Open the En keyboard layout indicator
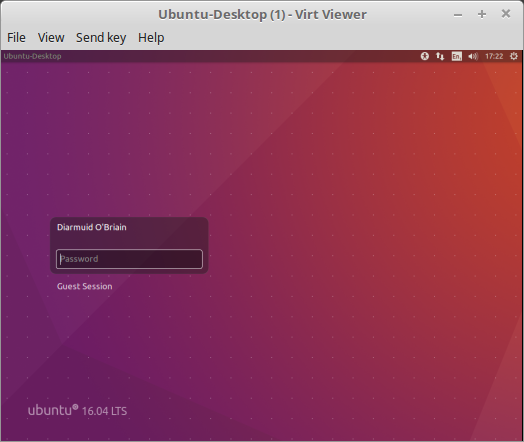The height and width of the screenshot is (442, 524). 456,56
